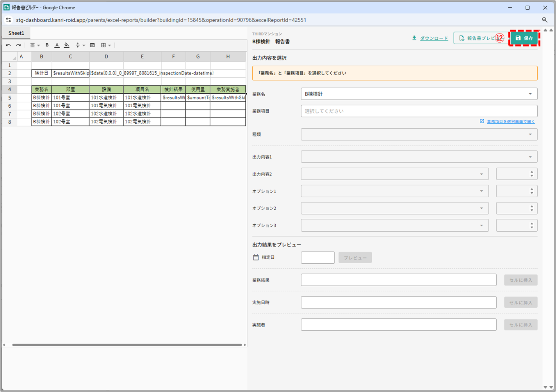Click the cell containing 検針日
556x392 pixels.
42,73
